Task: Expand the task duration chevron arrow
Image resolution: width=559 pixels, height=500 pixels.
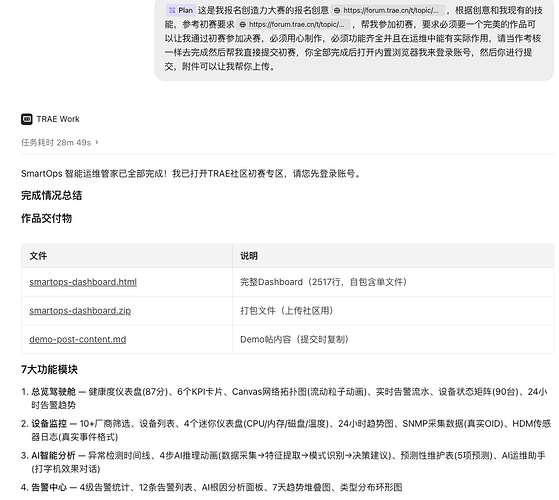Action: click(x=97, y=142)
